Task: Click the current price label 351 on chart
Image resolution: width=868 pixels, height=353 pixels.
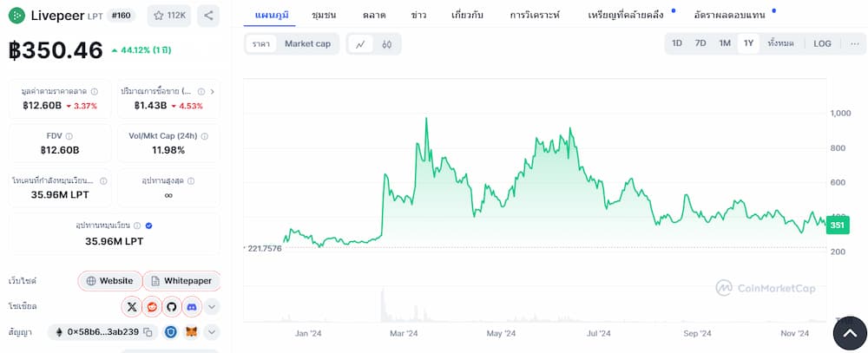Action: [837, 226]
